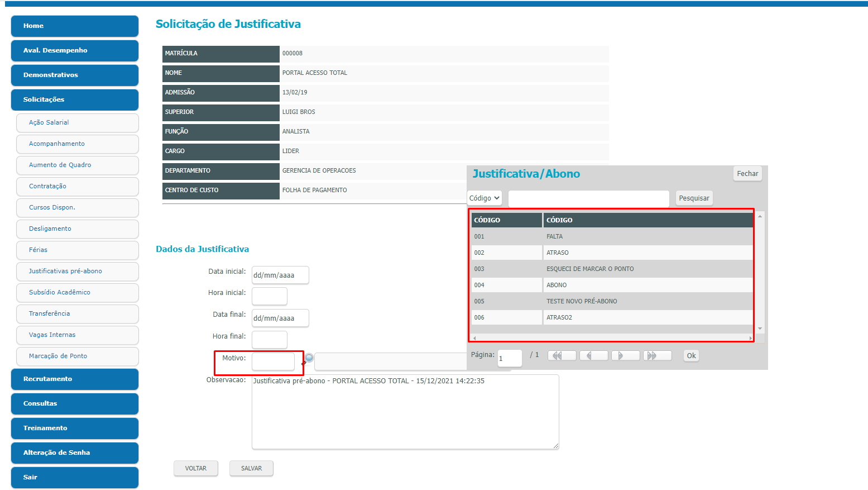This screenshot has height=490, width=868.
Task: Focus the Hora final field
Action: (270, 339)
